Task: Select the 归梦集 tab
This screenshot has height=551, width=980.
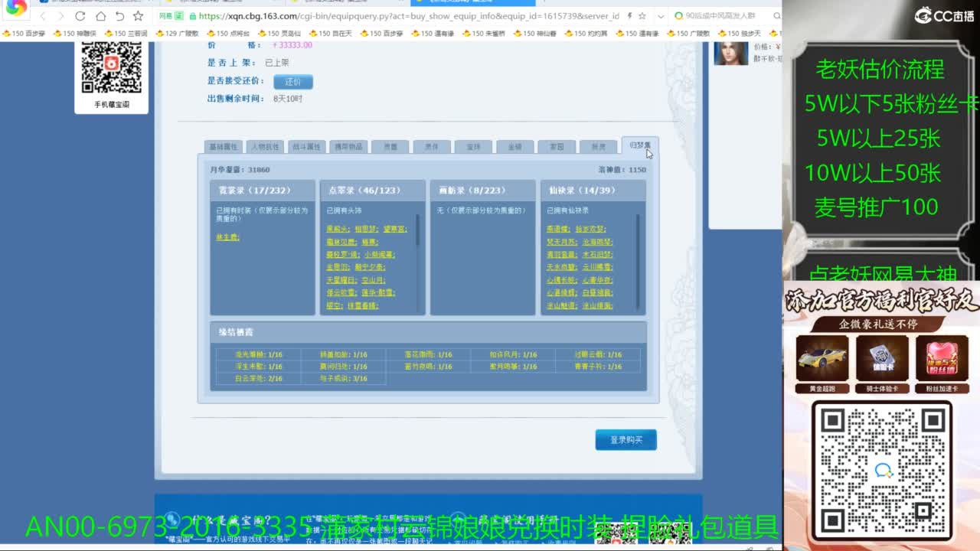Action: [x=640, y=145]
